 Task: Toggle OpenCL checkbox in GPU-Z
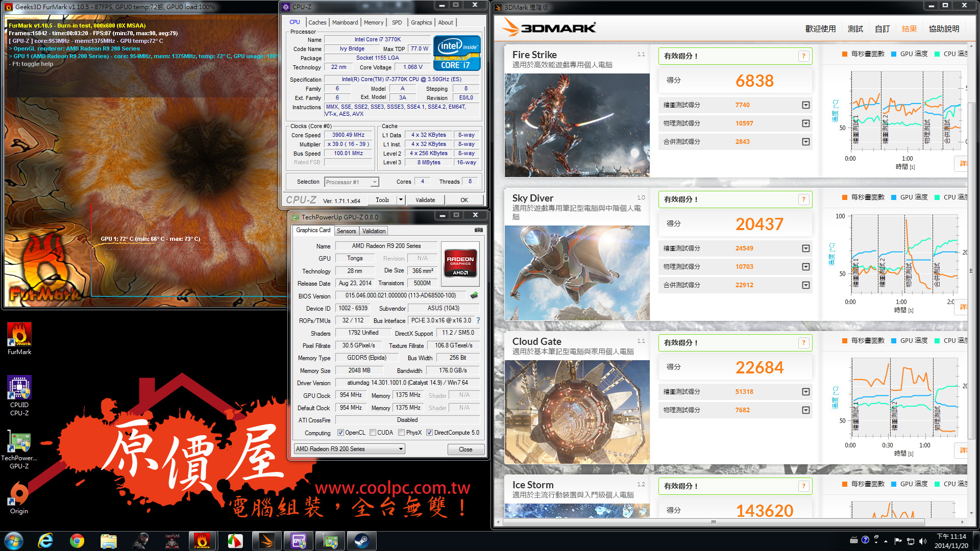click(340, 433)
